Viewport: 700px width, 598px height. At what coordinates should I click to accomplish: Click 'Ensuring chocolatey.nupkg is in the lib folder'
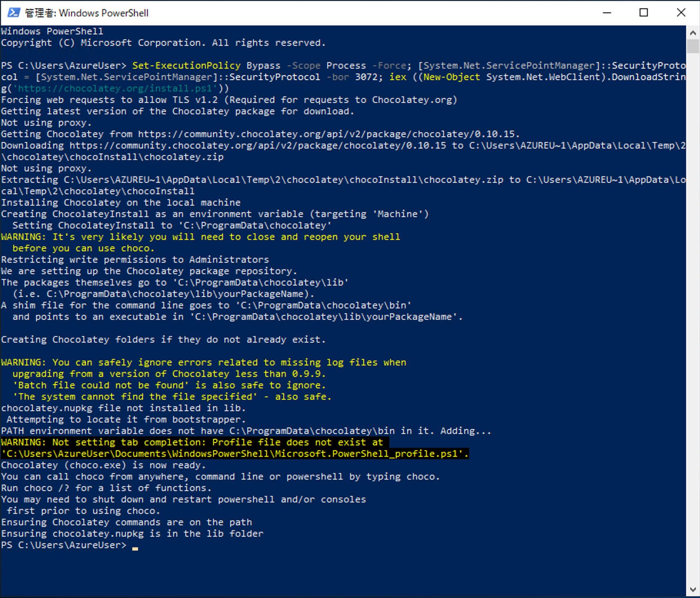pyautogui.click(x=132, y=534)
